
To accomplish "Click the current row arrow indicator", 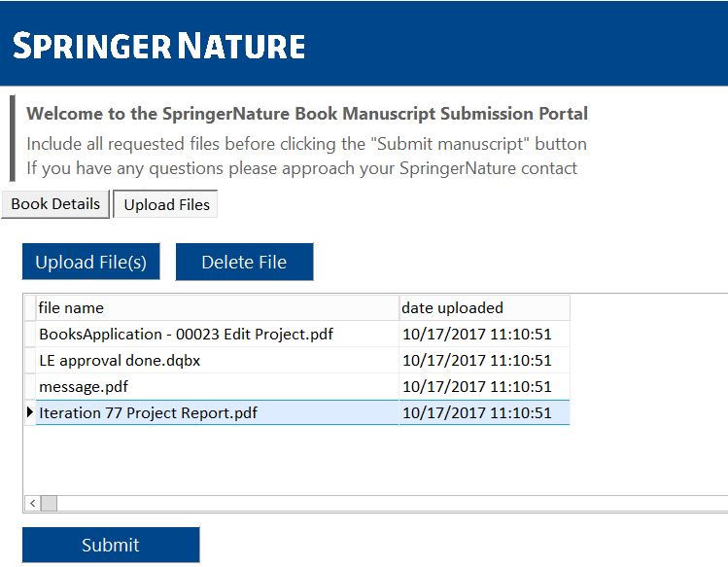I will [x=30, y=412].
